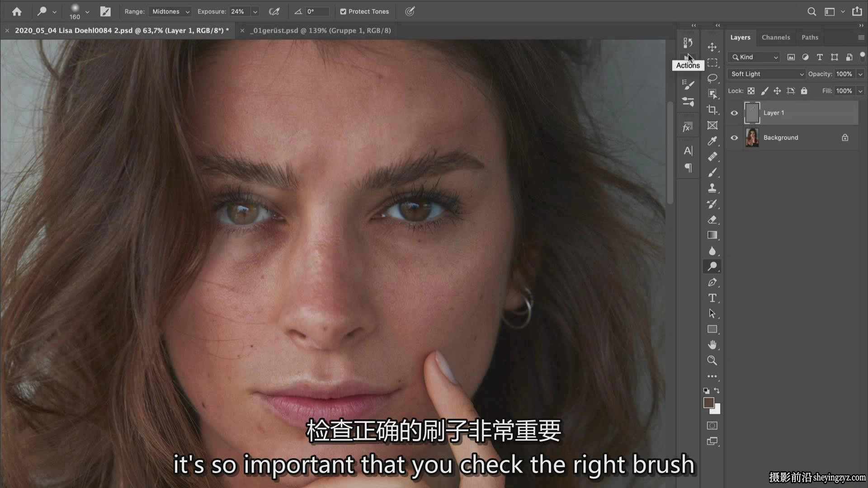Open the Range Midtones dropdown
This screenshot has height=488, width=868.
click(170, 12)
